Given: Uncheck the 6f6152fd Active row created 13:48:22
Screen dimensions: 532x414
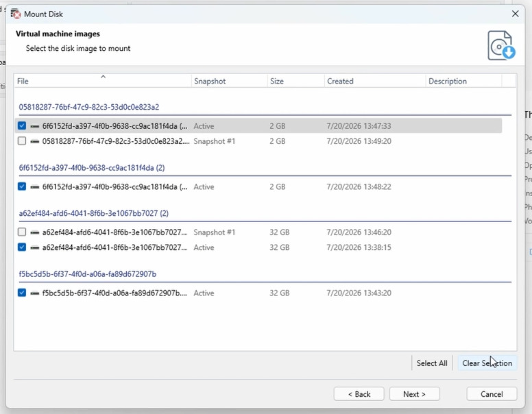Looking at the screenshot, I should point(22,186).
